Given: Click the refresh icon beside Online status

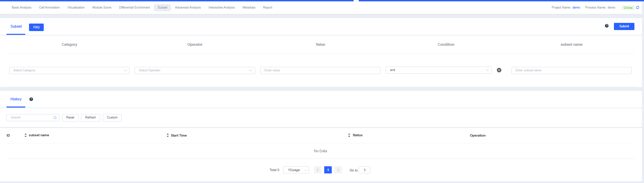Looking at the screenshot, I should click(638, 8).
